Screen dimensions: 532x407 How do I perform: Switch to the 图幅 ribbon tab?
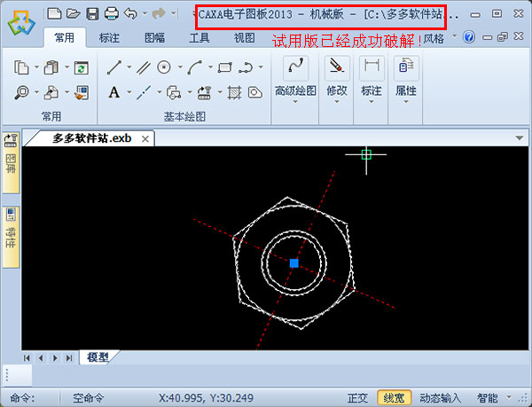(155, 38)
